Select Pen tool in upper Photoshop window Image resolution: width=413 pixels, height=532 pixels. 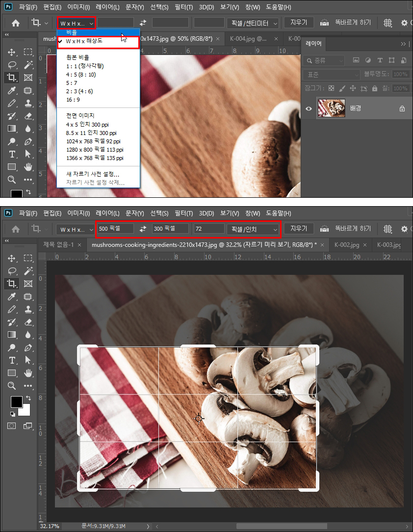(28, 141)
